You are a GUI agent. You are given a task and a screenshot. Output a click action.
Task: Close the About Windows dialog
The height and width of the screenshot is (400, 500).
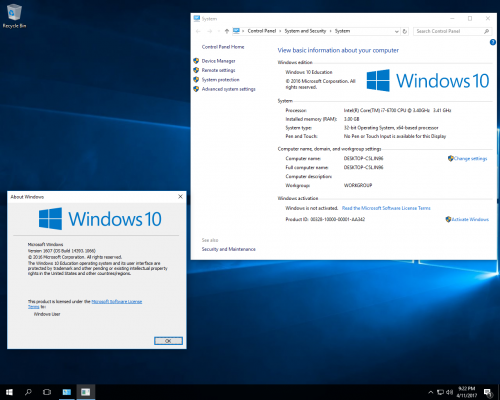180,197
